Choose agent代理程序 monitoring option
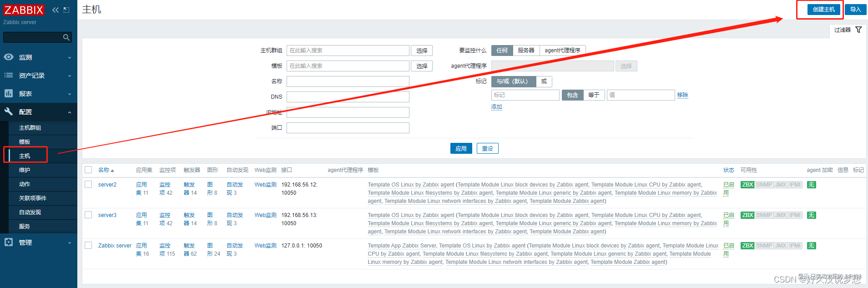The image size is (868, 288). pyautogui.click(x=562, y=51)
